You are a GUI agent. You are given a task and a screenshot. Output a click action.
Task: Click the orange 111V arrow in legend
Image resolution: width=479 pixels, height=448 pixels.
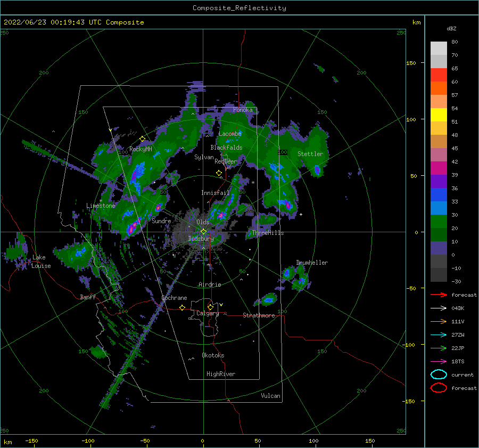coord(439,321)
